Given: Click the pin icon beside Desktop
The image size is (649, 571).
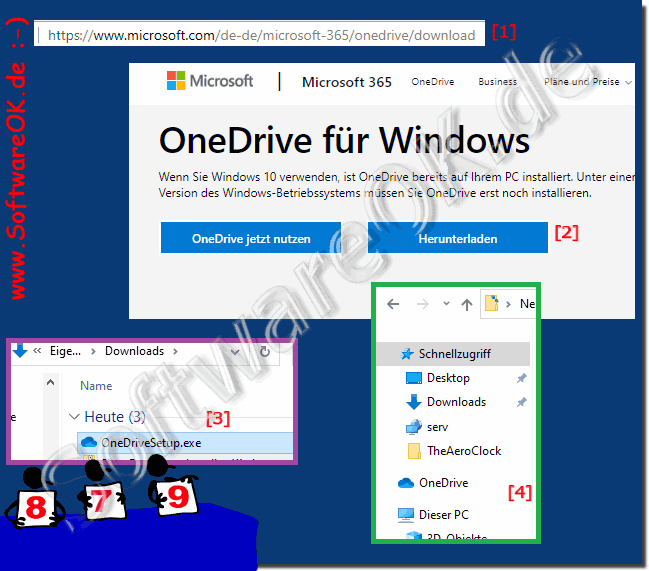Looking at the screenshot, I should (x=522, y=378).
